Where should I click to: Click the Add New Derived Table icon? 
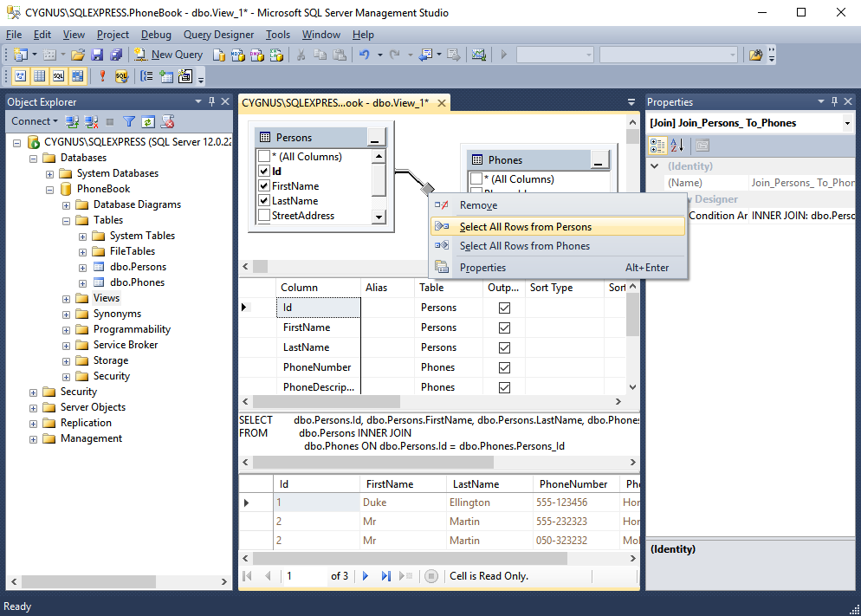(185, 75)
